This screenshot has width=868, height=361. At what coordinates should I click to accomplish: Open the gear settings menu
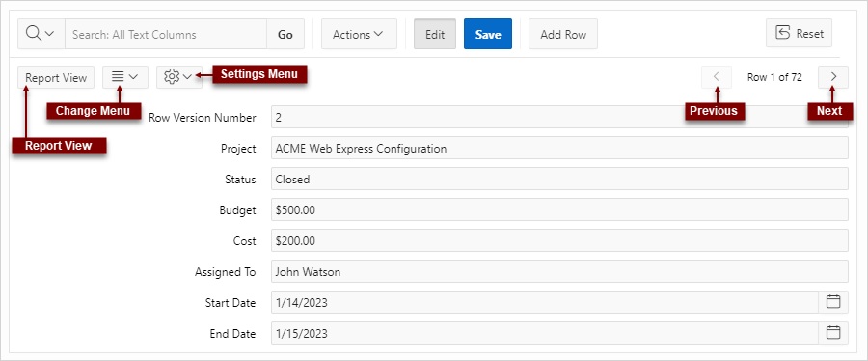[178, 77]
